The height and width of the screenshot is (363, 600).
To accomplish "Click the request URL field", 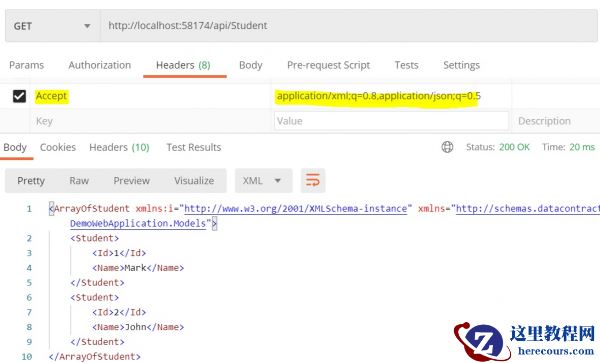I will 349,26.
